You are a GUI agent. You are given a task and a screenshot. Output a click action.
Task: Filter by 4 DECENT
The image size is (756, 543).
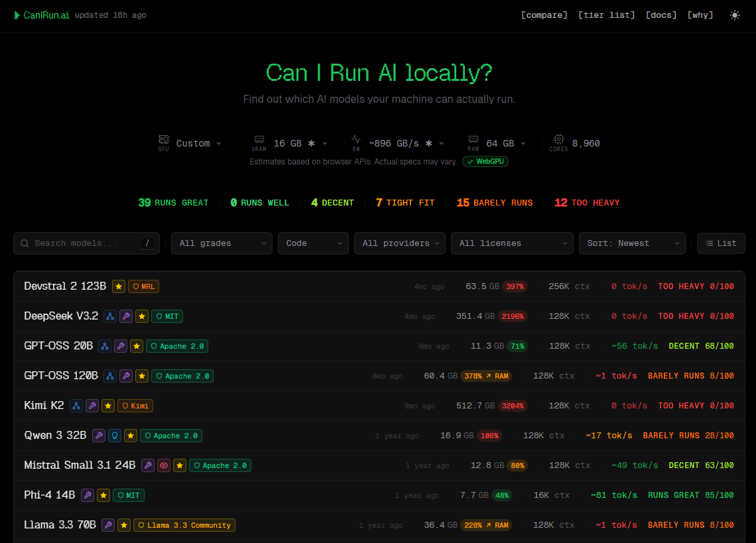pos(332,202)
